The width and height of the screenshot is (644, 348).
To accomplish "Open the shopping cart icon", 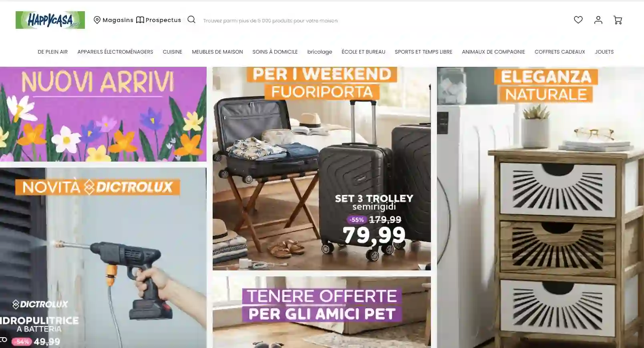I will 618,20.
